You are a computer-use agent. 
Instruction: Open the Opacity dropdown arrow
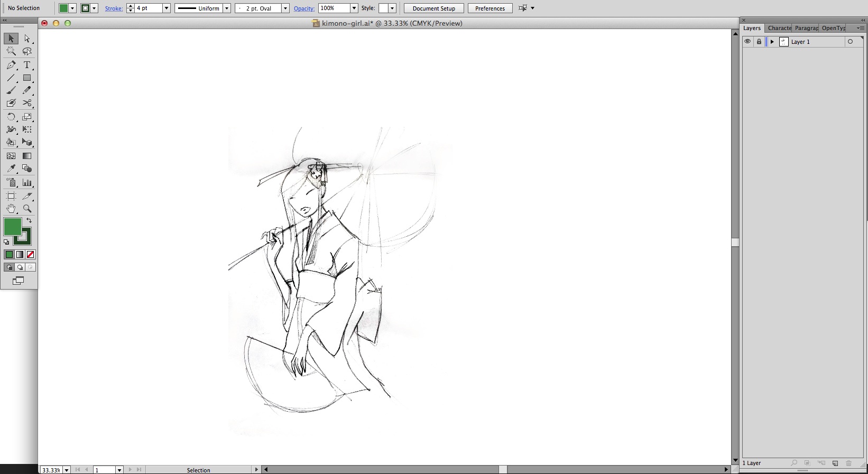(x=354, y=8)
